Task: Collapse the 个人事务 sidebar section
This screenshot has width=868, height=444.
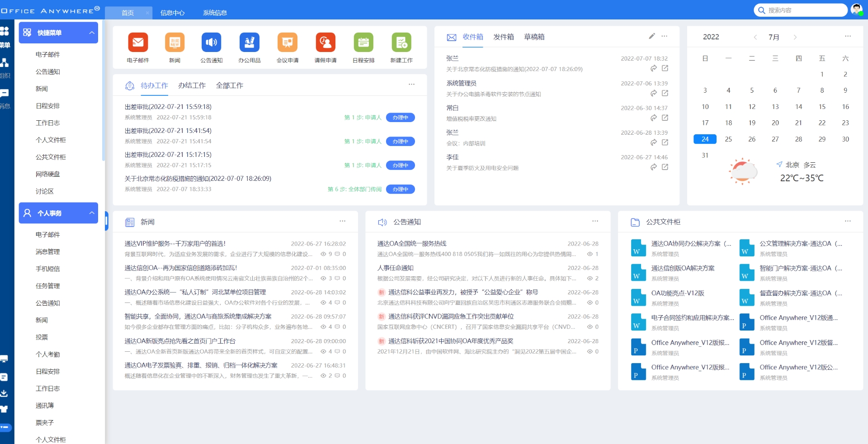Action: (92, 213)
